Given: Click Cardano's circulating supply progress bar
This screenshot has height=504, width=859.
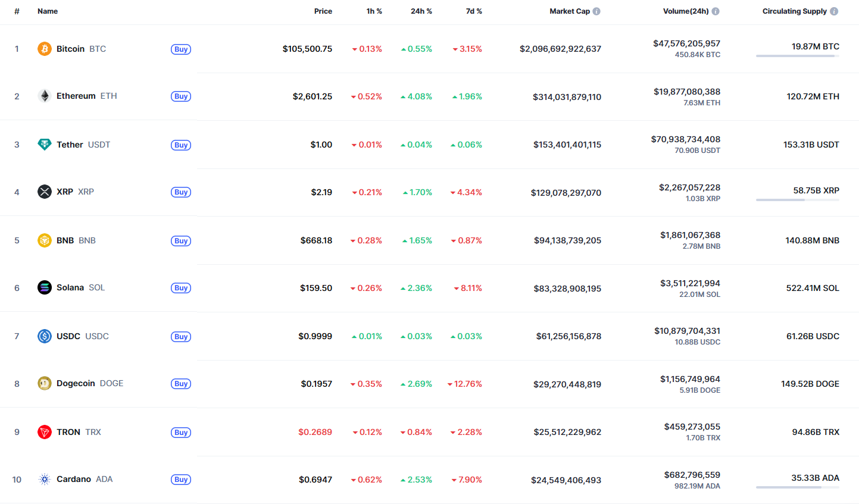Looking at the screenshot, I should click(798, 487).
